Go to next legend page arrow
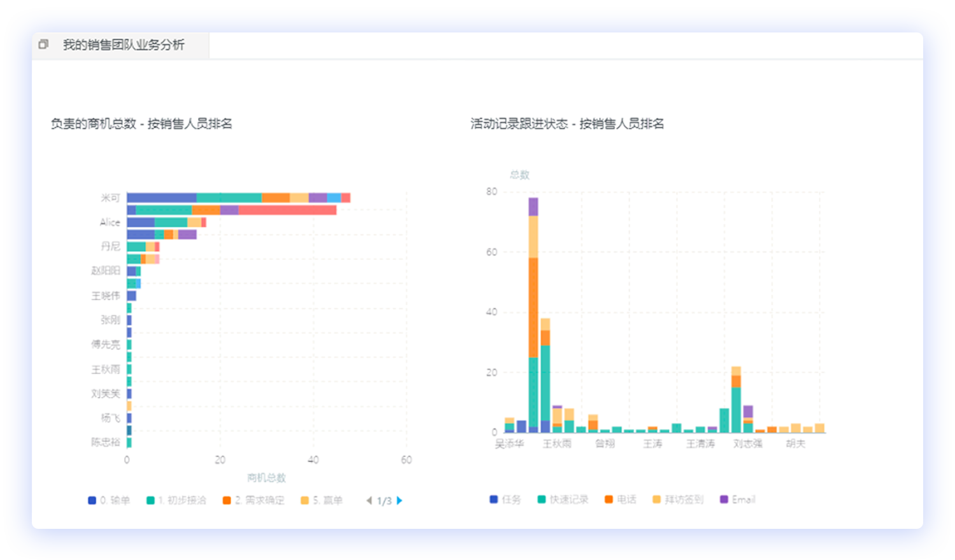The height and width of the screenshot is (560, 955). pyautogui.click(x=399, y=501)
